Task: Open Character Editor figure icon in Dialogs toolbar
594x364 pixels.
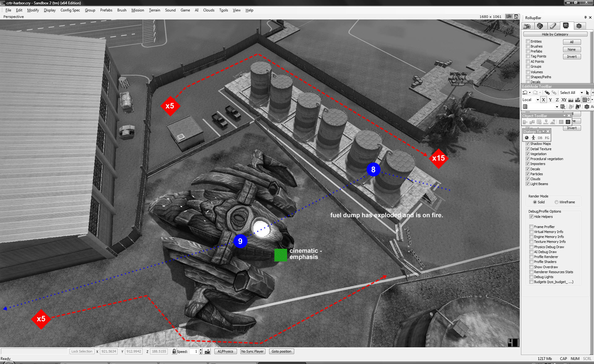Action: pyautogui.click(x=533, y=138)
